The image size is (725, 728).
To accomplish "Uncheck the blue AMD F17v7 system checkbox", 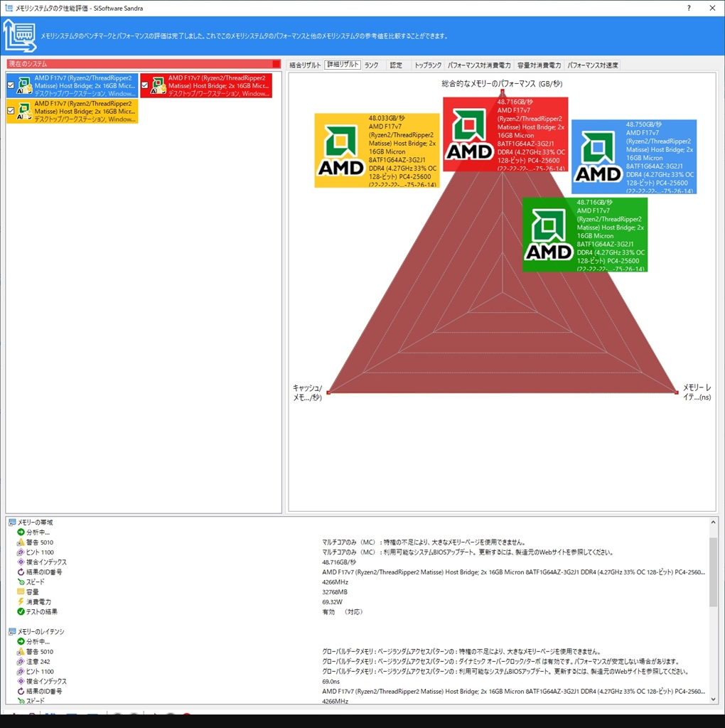I will click(x=11, y=85).
